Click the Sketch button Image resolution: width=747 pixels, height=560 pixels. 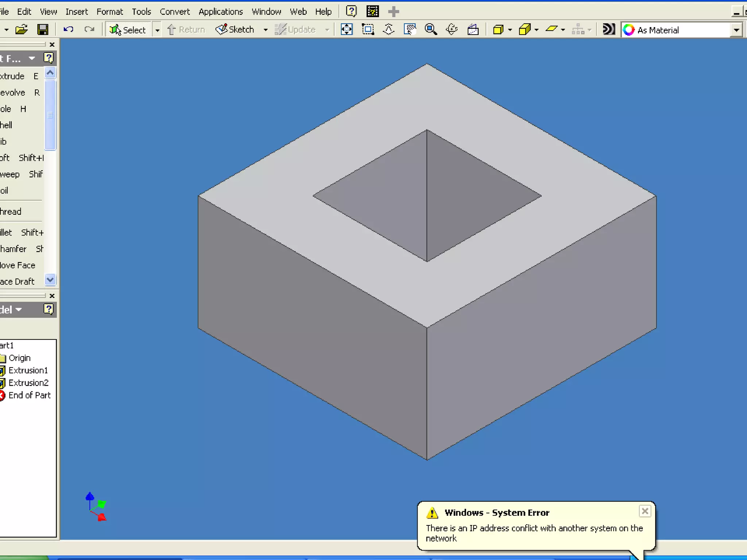point(235,30)
